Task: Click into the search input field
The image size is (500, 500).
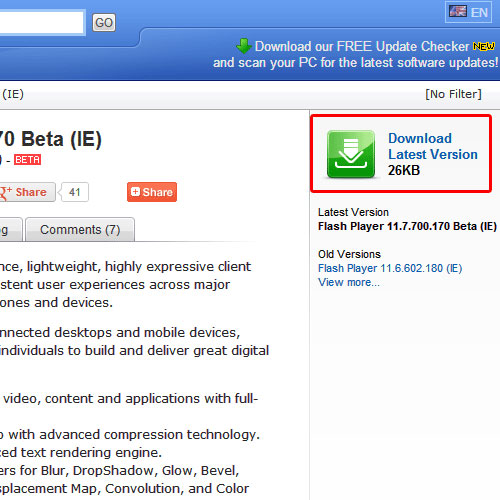Action: 42,23
